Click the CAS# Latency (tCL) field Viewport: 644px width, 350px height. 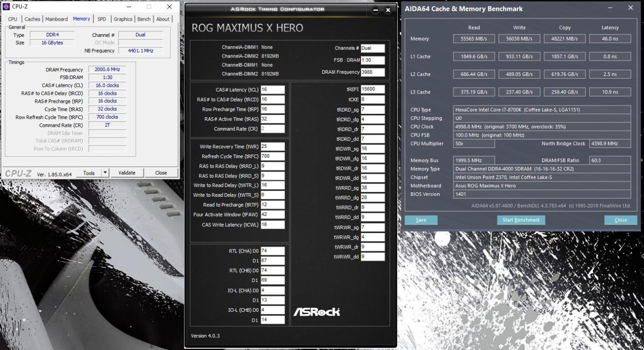[273, 89]
